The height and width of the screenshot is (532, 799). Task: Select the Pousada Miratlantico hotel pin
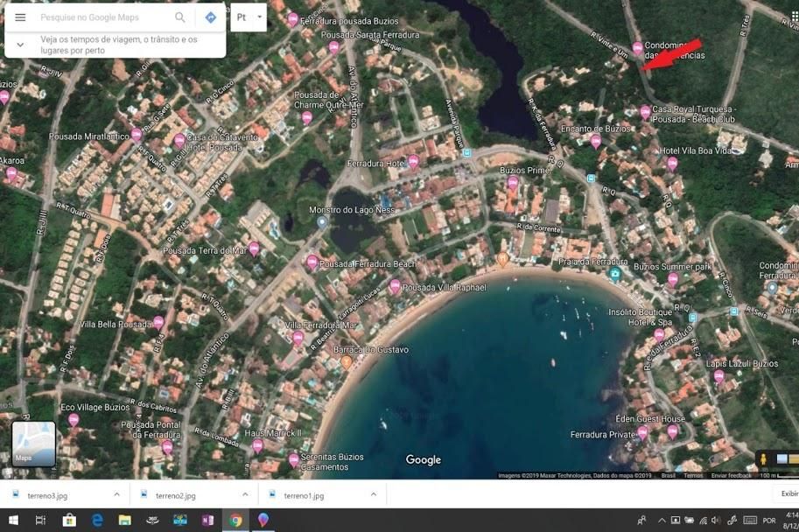point(136,135)
